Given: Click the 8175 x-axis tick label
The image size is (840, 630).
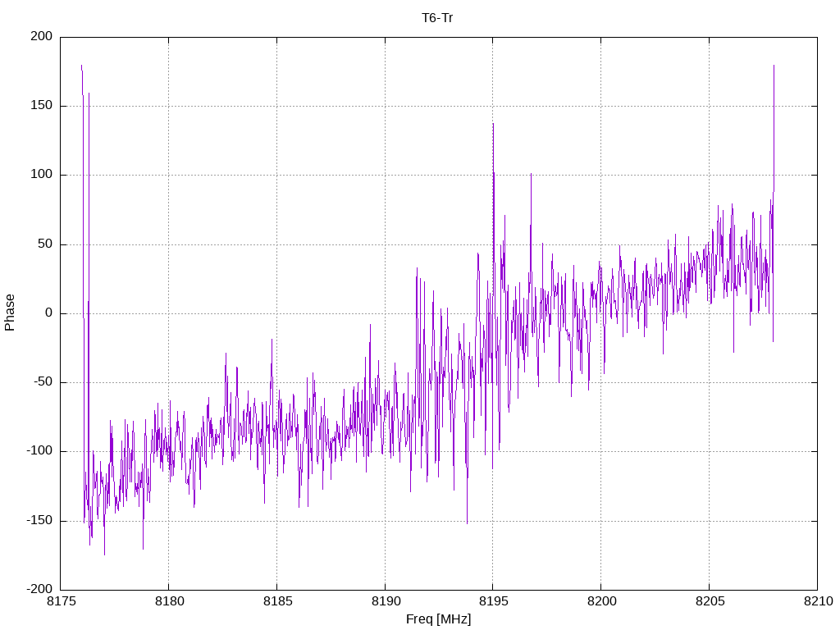Looking at the screenshot, I should [x=61, y=603].
